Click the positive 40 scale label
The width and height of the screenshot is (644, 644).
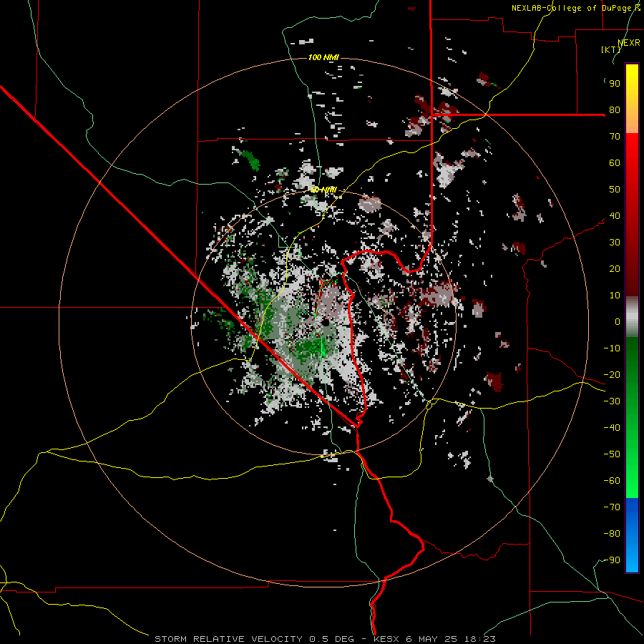[615, 216]
